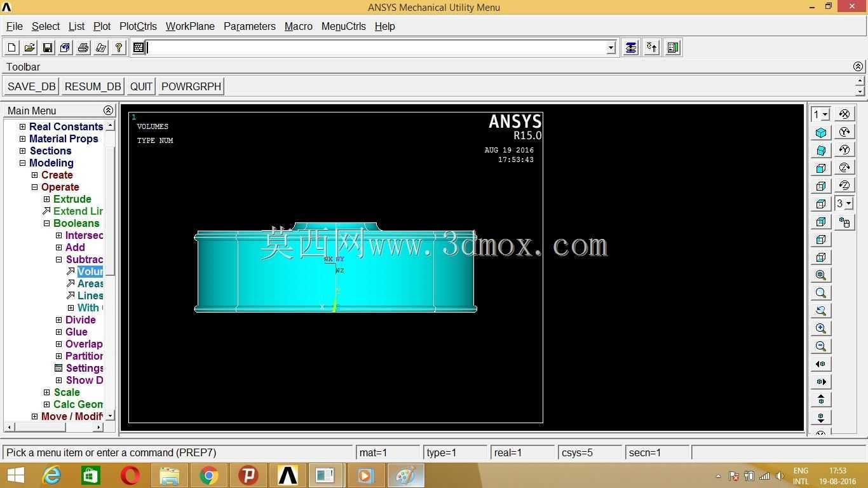Screen dimensions: 868x488
Task: Click the volume speaker icon in system tray
Action: click(780, 476)
